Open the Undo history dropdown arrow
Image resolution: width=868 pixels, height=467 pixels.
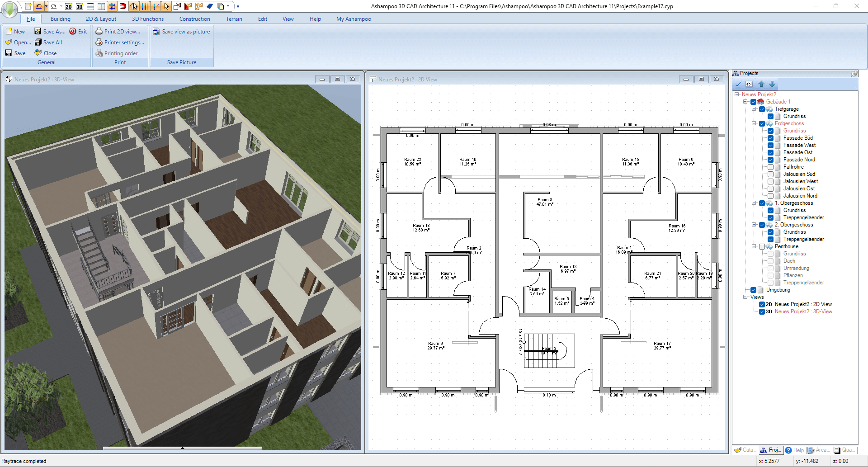46,6
